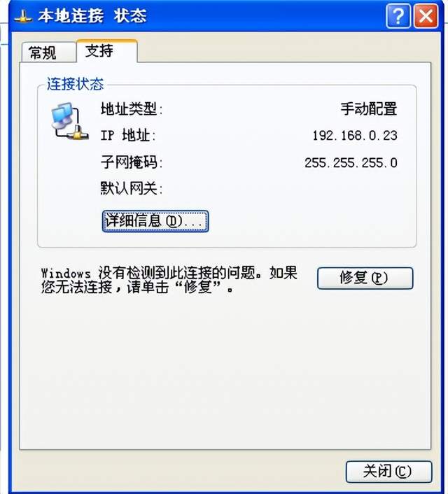The height and width of the screenshot is (494, 448).
Task: Click the IP 地址 label
Action: coord(128,136)
